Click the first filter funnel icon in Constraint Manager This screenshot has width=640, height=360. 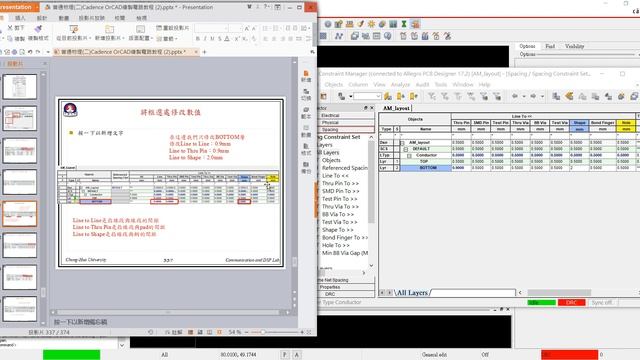click(431, 96)
